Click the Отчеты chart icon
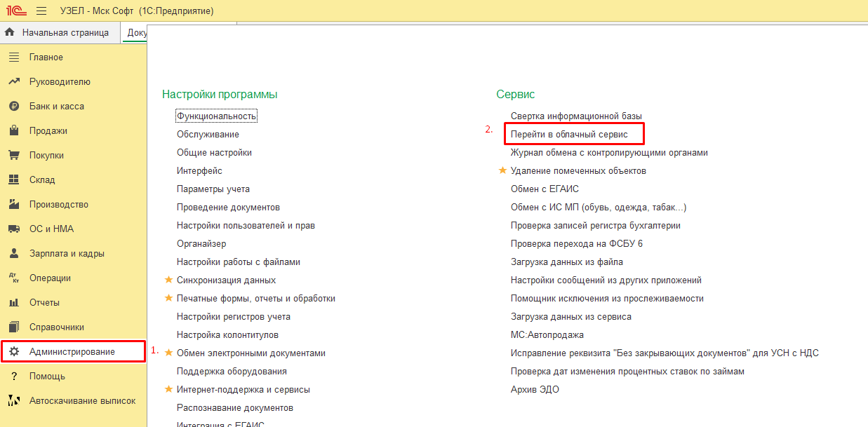 tap(13, 303)
